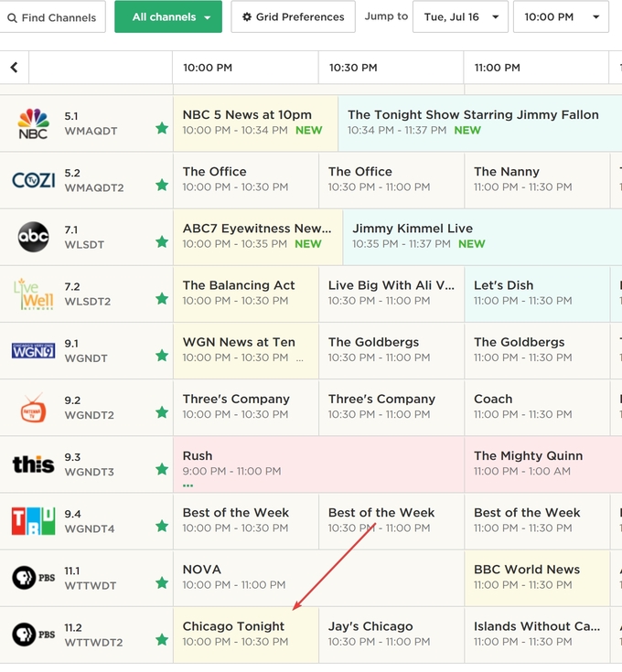Toggle favorite star for 7.1 WLSDT
Image resolution: width=622 pixels, height=672 pixels.
(x=162, y=241)
